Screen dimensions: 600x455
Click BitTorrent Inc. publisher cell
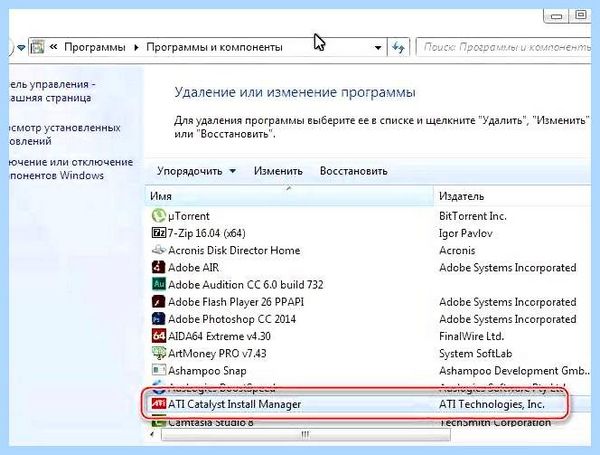click(x=473, y=216)
